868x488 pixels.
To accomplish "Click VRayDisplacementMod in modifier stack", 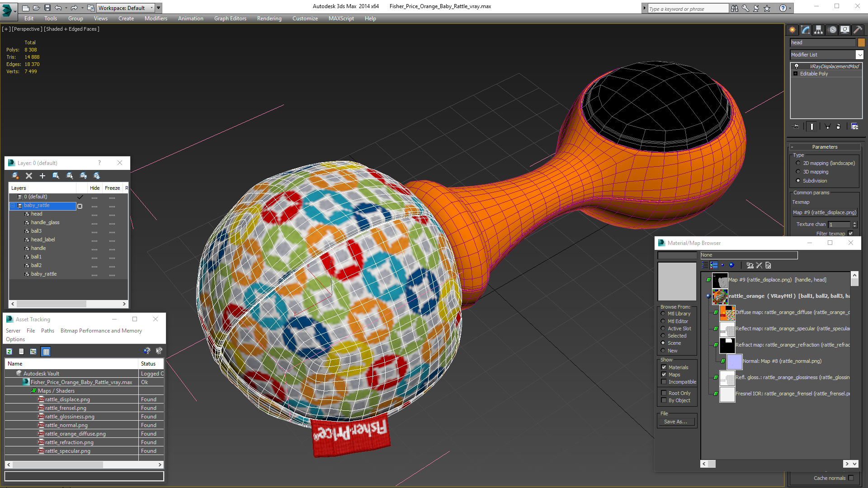I will 834,66.
